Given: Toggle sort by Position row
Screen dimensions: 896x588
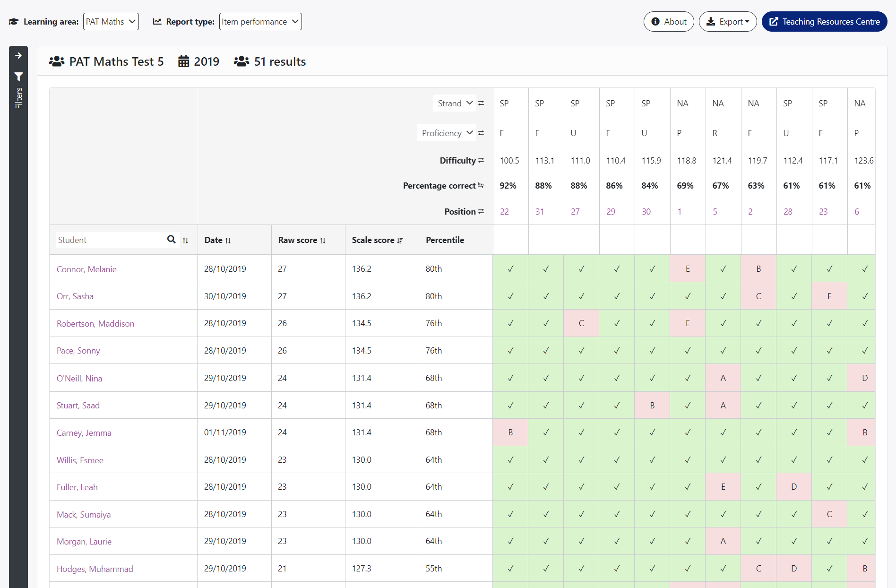Looking at the screenshot, I should click(x=481, y=212).
